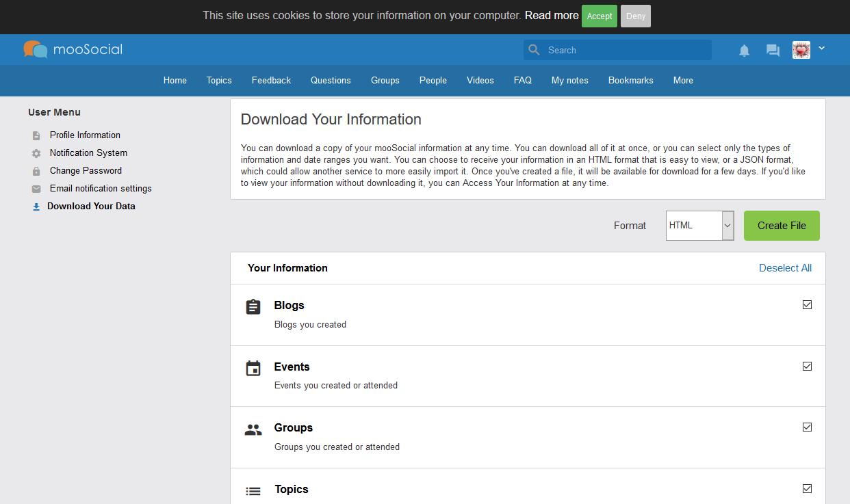Click 'Groups you created or attended' text
This screenshot has width=850, height=504.
click(337, 447)
